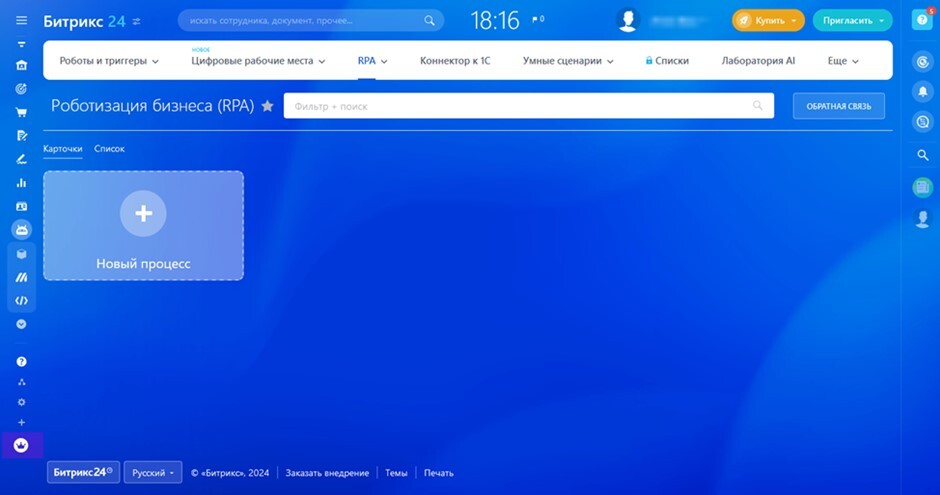Open the notifications bell in right panel
The width and height of the screenshot is (940, 495).
pyautogui.click(x=923, y=92)
